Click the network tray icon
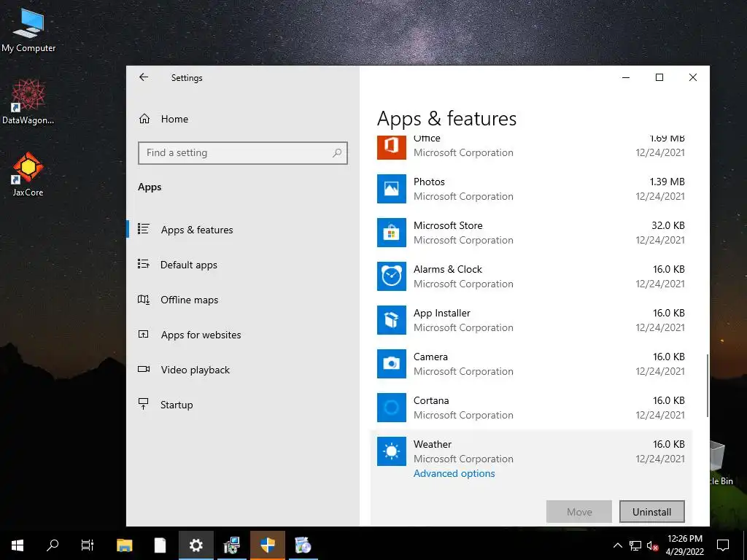Screen dimensions: 747x560 [x=635, y=545]
